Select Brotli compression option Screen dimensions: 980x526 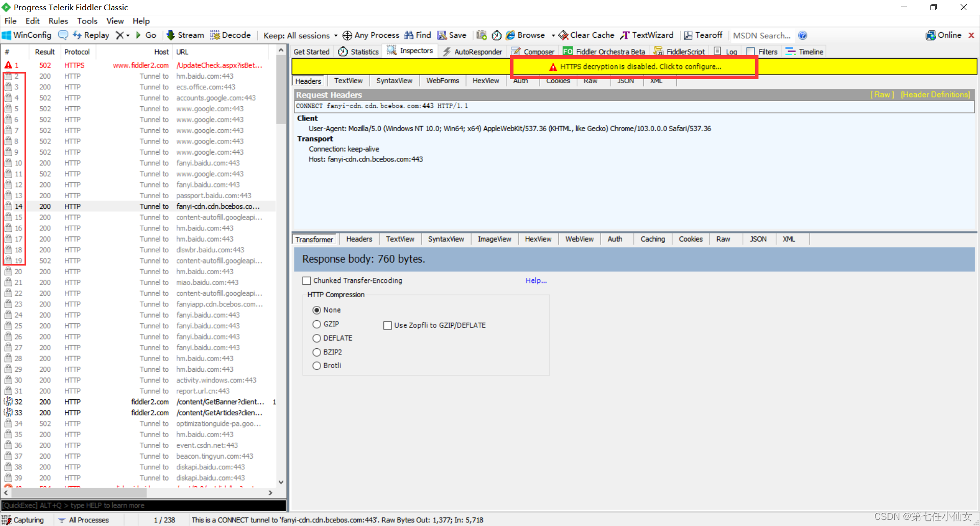click(316, 366)
